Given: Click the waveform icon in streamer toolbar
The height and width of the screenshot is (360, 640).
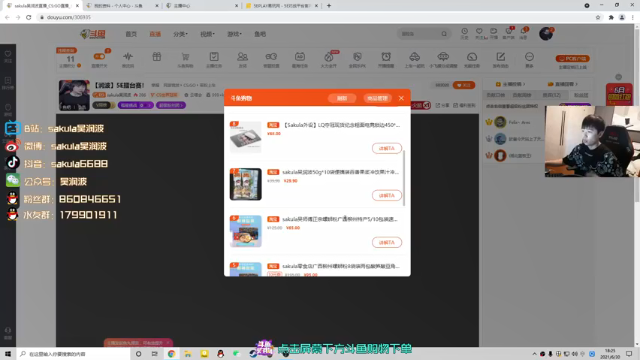Looking at the screenshot, I should (x=128, y=57).
